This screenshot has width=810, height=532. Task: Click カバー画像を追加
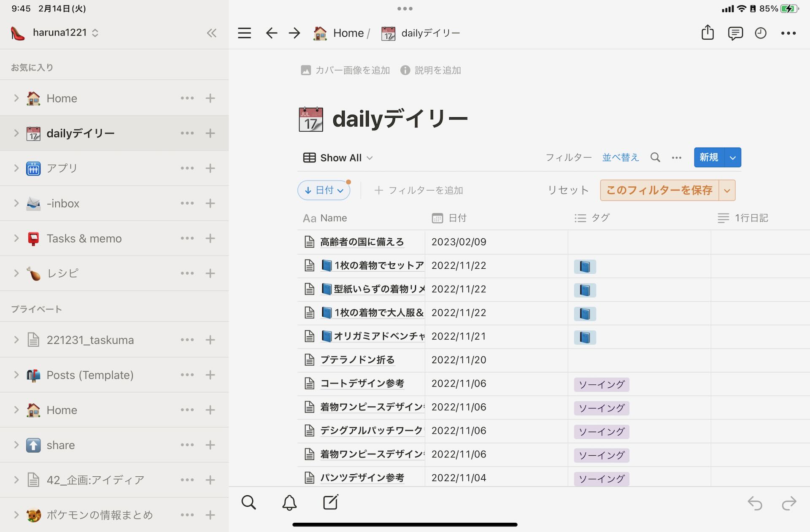[x=345, y=70]
